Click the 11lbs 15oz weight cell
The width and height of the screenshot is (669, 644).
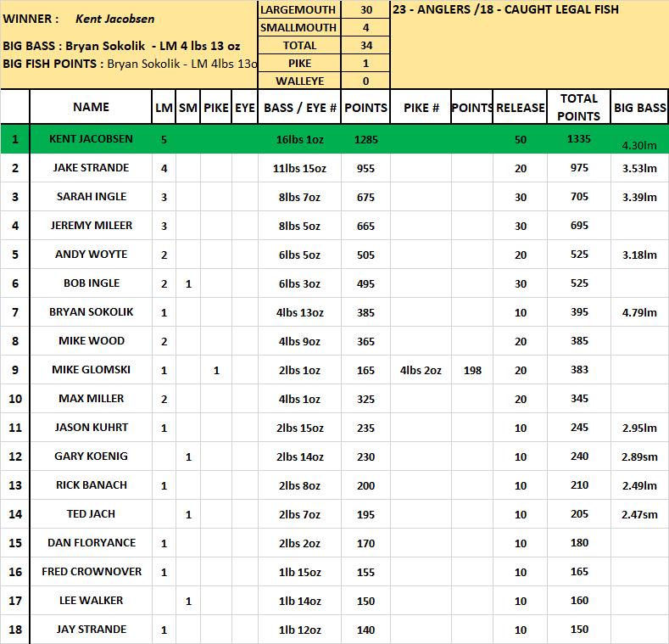(x=299, y=168)
